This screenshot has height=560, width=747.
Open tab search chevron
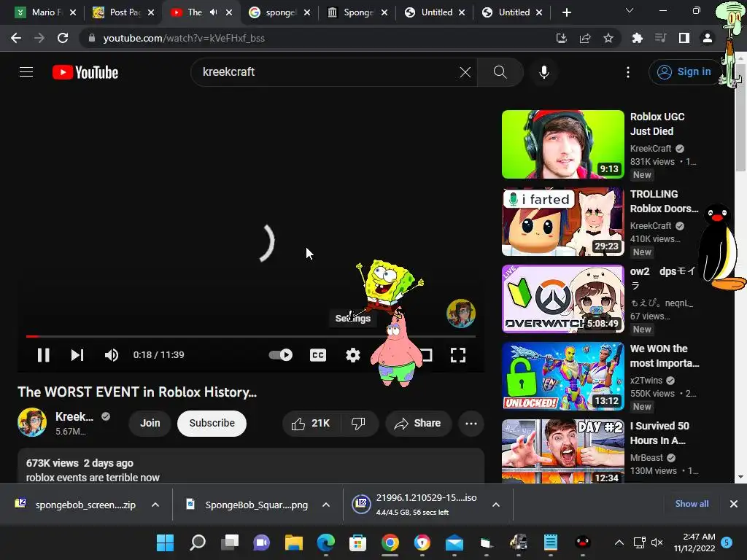pyautogui.click(x=630, y=10)
